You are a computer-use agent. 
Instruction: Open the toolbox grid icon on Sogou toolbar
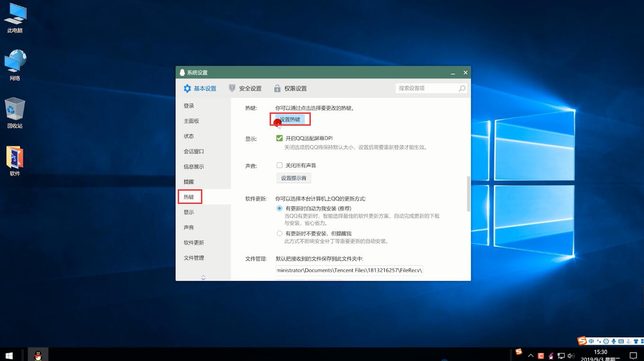click(642, 341)
